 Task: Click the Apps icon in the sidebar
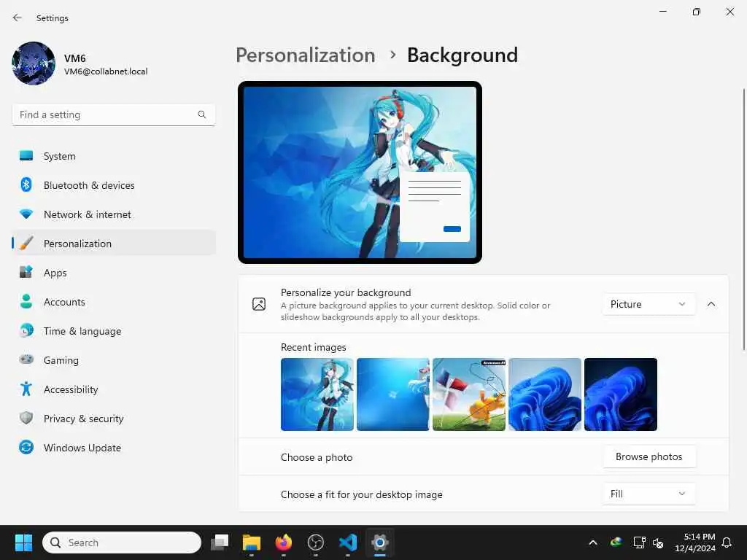point(26,273)
